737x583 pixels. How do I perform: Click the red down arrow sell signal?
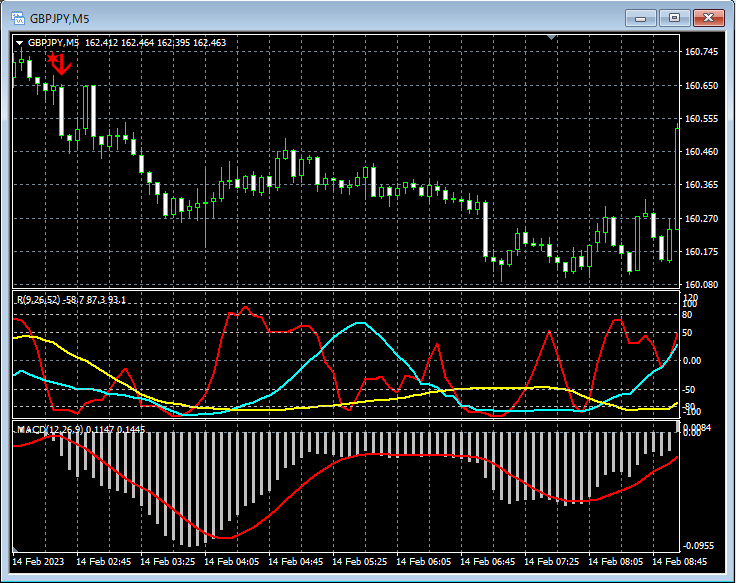click(63, 66)
